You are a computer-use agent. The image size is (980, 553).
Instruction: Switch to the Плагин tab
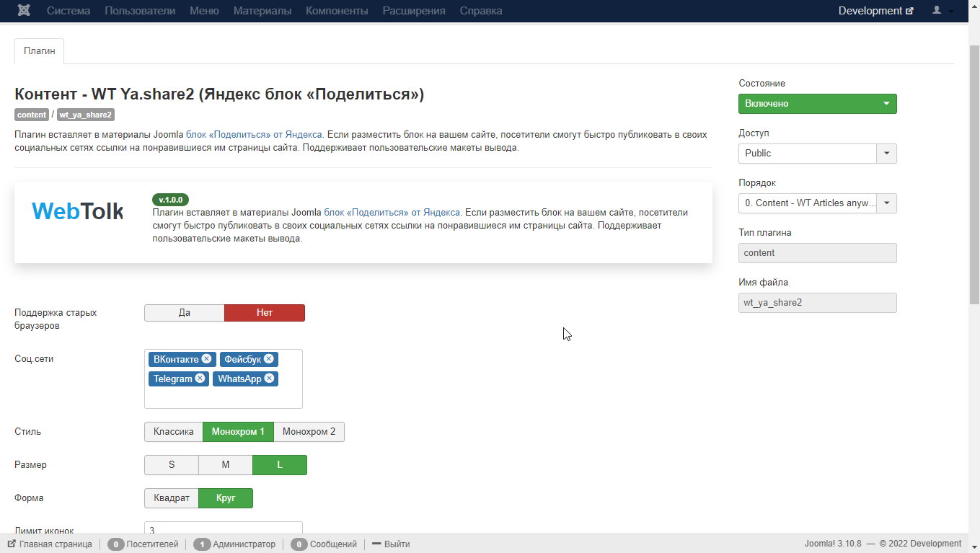[39, 51]
